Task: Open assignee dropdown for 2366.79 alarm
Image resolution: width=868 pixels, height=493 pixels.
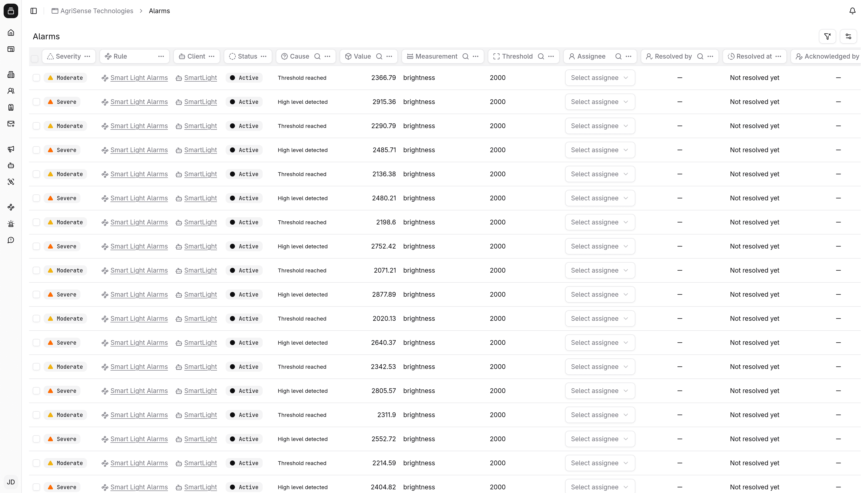Action: (x=599, y=77)
